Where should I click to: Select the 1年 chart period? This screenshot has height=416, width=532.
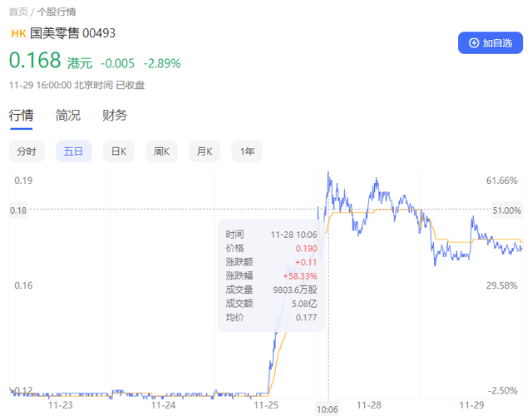(x=247, y=151)
